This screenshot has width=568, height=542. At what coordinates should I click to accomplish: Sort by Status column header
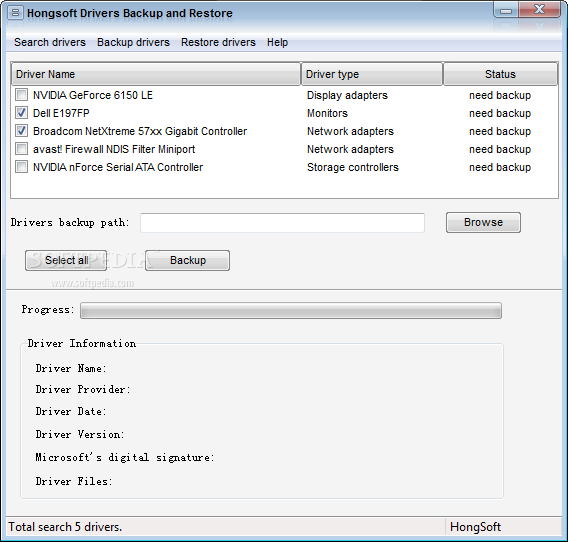click(x=500, y=74)
